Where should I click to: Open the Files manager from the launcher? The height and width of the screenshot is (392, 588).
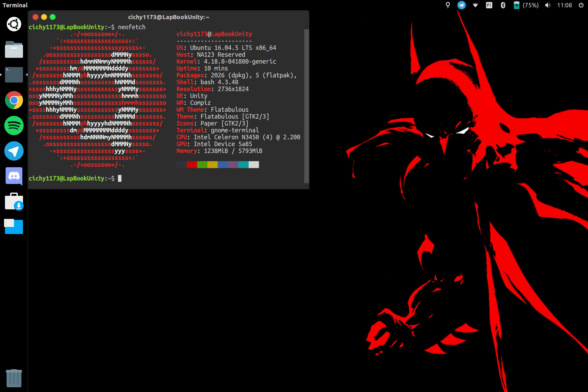[x=14, y=49]
